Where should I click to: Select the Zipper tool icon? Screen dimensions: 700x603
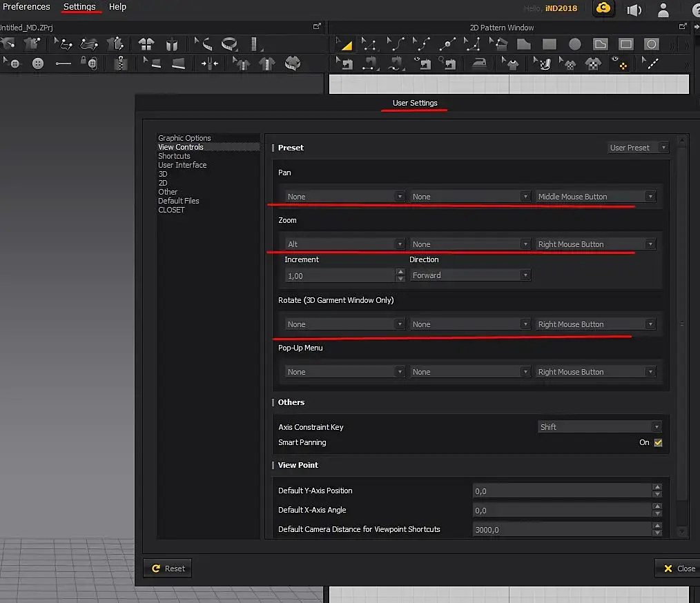[121, 63]
